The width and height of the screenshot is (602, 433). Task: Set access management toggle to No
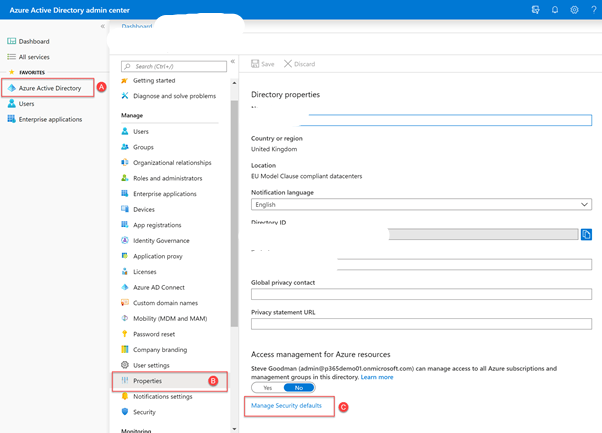[299, 388]
